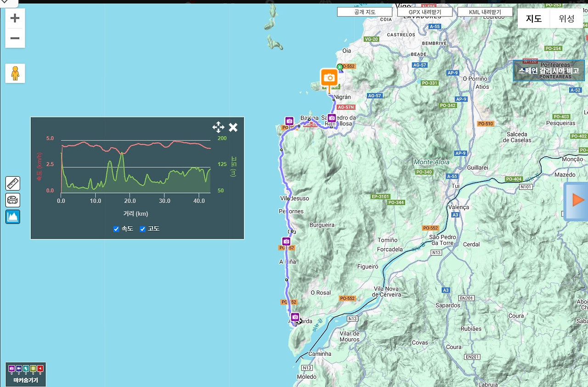588x387 pixels.
Task: Toggle purple photo markers in marker legend
Action: (x=11, y=368)
